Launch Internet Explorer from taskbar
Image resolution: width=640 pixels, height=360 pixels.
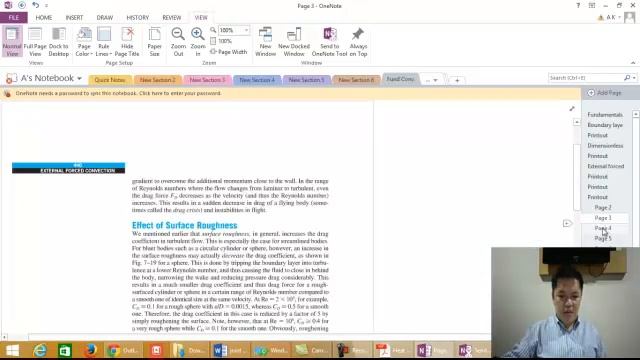point(40,350)
